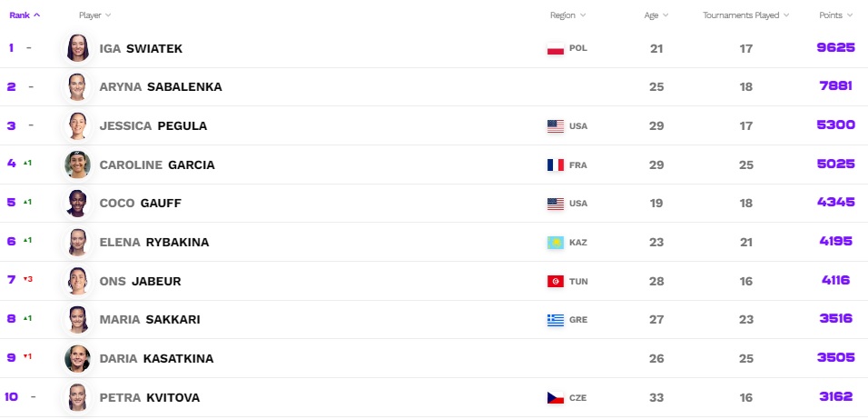
Task: Click Petra Kvitova's profile photo
Action: (x=77, y=397)
